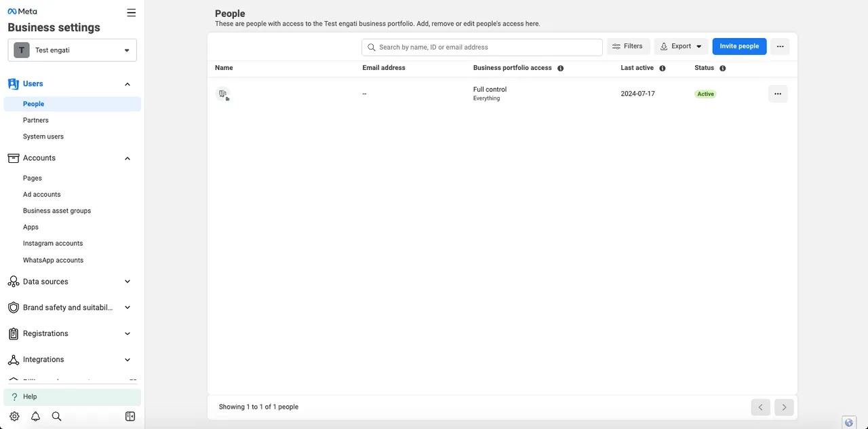Open the WhatsApp accounts page
The image size is (868, 429).
tap(53, 260)
